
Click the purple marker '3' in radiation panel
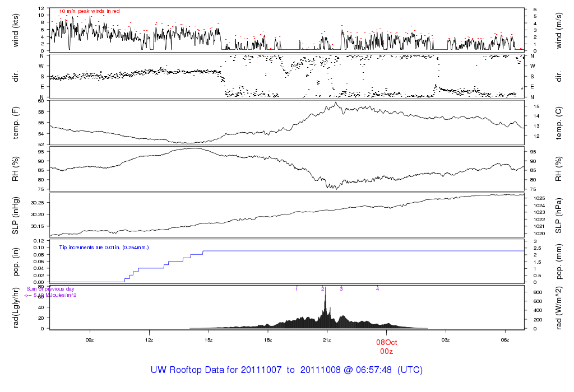(341, 289)
